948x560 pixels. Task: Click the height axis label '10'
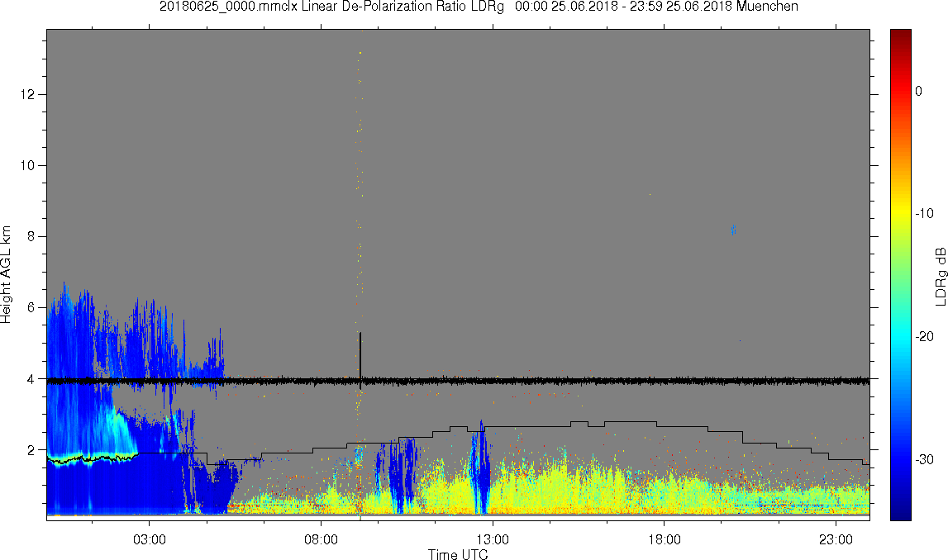click(x=28, y=165)
